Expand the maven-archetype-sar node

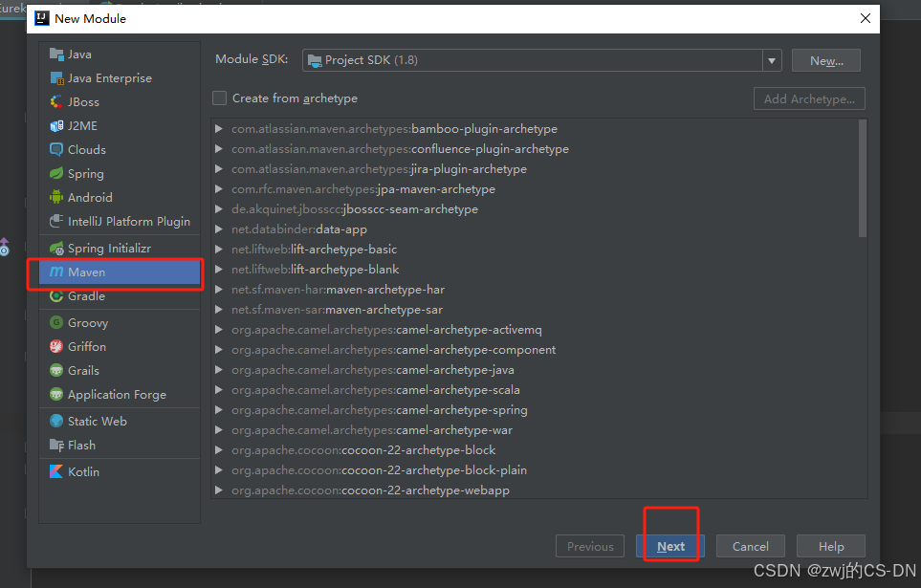(x=218, y=310)
